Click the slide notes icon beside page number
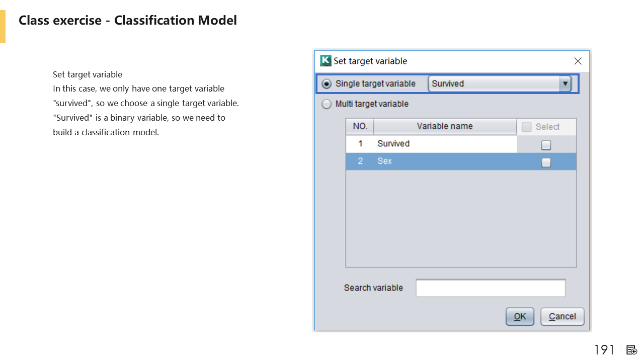Image resolution: width=644 pixels, height=362 pixels. (632, 350)
